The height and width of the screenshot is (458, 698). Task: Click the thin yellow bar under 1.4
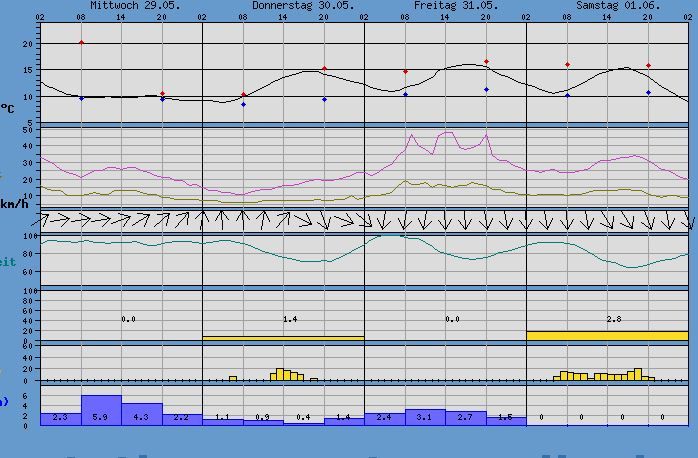283,338
